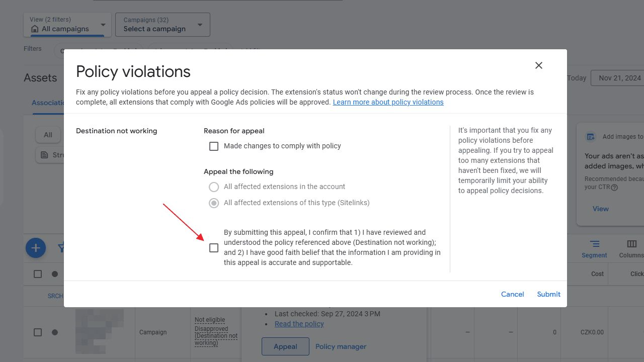
Task: Select 'All affected extensions of this type (Sitelinks)'
Action: click(214, 203)
